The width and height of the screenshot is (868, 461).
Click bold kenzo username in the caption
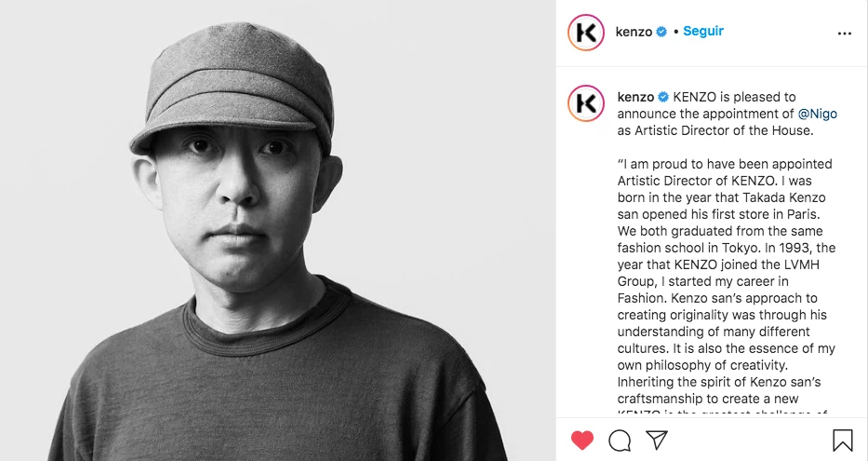coord(635,97)
